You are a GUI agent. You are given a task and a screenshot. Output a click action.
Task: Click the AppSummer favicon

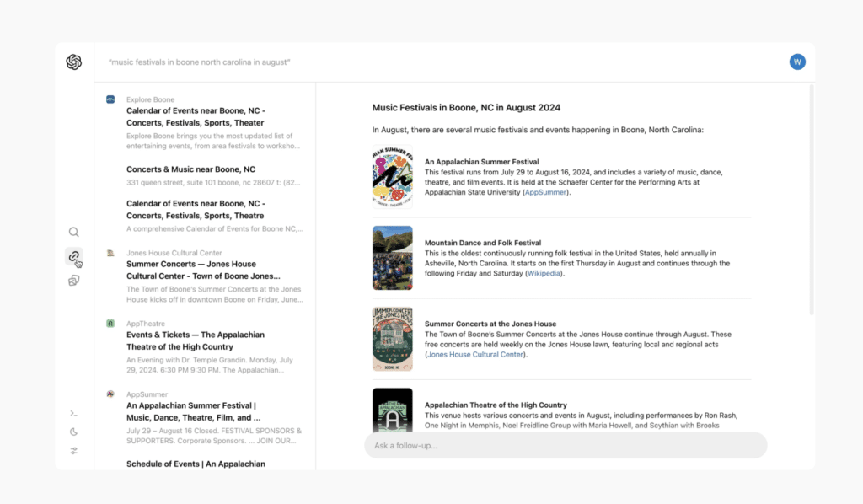point(110,394)
